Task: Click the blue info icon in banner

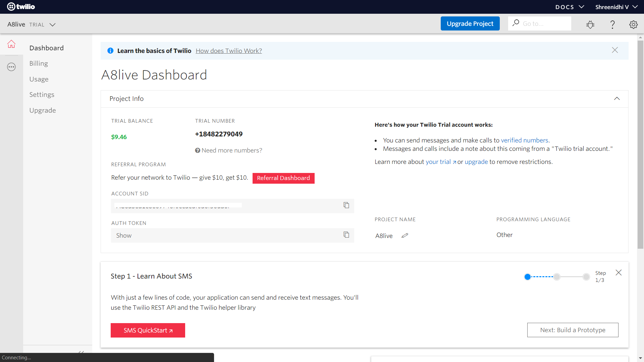Action: (110, 51)
